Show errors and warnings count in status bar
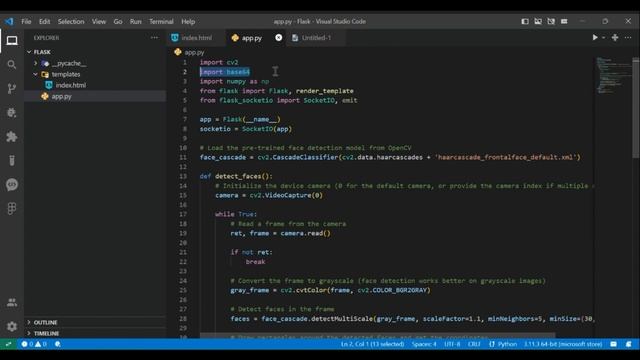This screenshot has height=360, width=640. pyautogui.click(x=34, y=344)
